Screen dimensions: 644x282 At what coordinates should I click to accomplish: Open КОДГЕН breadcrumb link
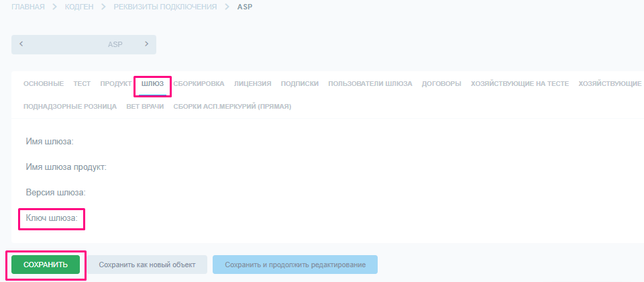coord(79,7)
